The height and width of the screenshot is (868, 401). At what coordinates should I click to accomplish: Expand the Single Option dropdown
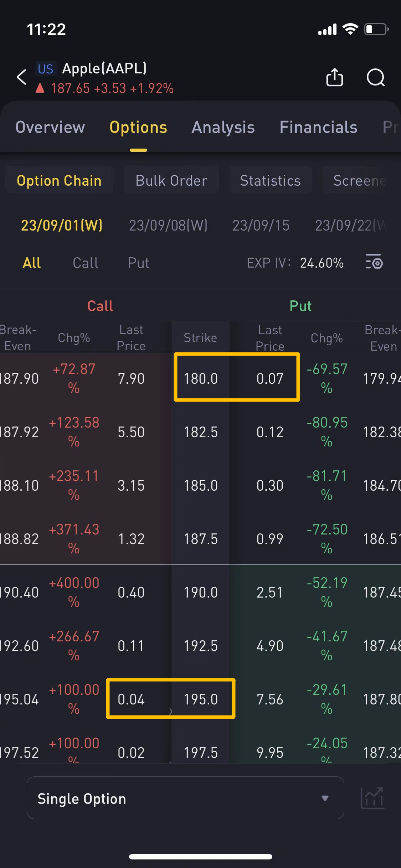185,798
